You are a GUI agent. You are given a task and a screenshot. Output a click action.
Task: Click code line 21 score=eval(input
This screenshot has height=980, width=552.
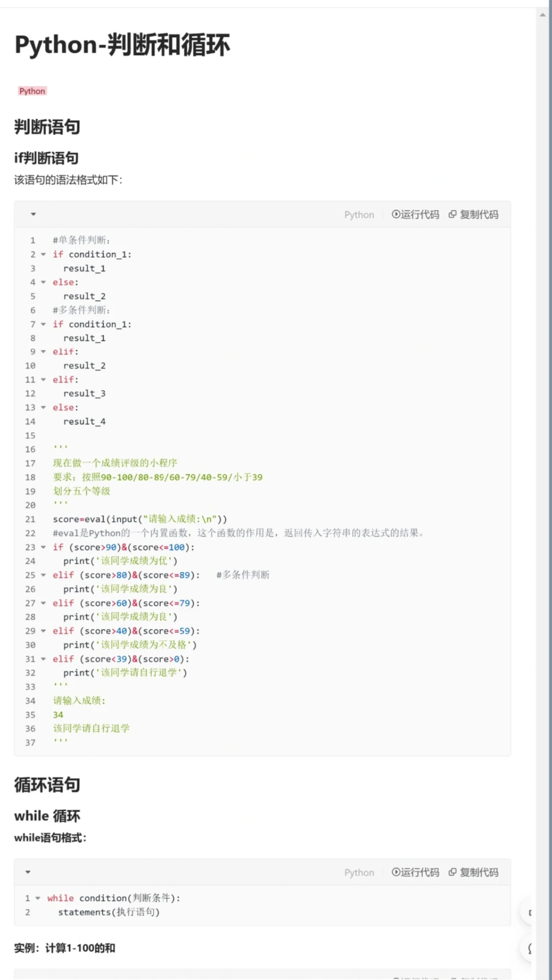140,519
